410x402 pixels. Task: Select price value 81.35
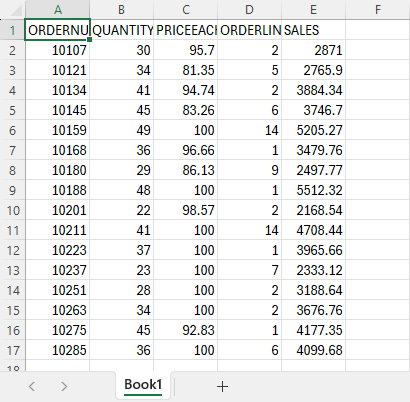coord(186,70)
